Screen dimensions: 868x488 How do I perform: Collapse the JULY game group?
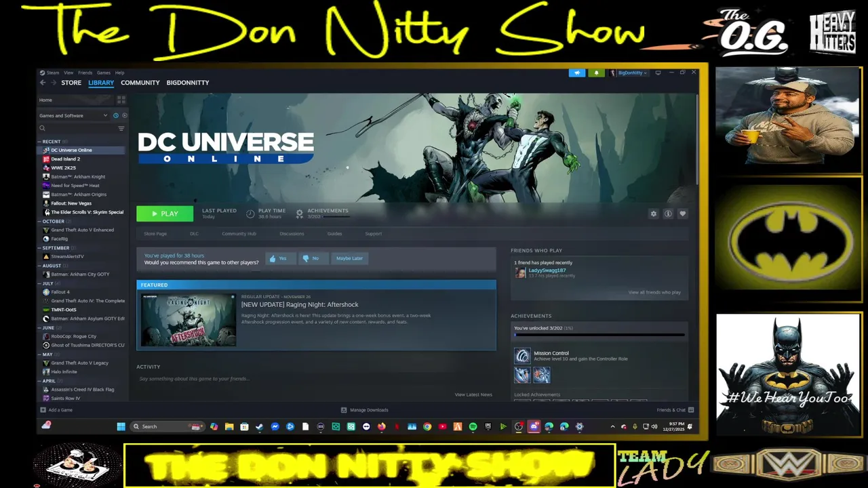[48, 283]
